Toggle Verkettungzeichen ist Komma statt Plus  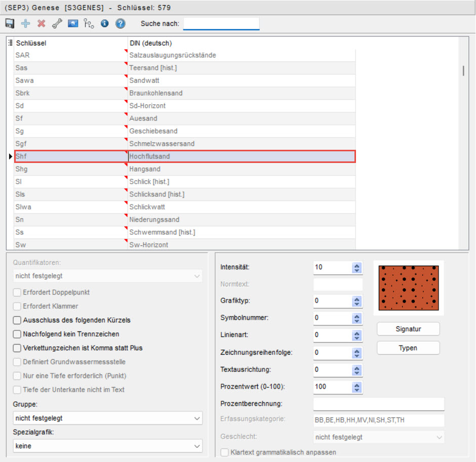[x=17, y=348]
